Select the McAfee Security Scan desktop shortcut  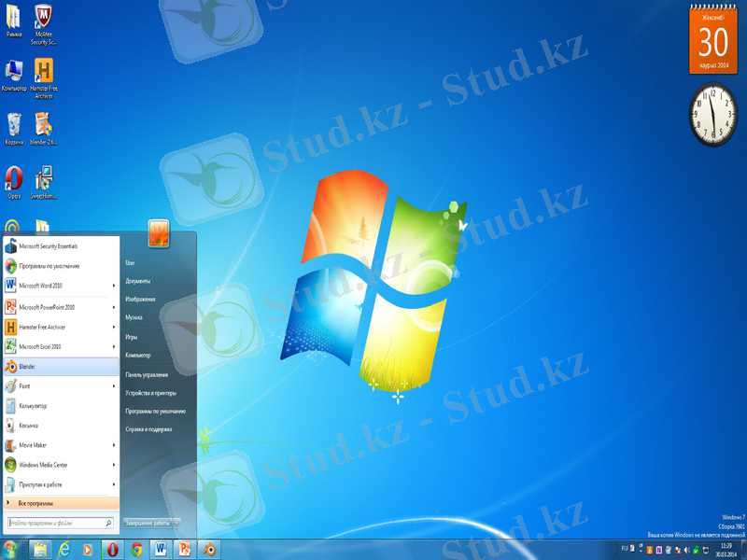coord(43,23)
